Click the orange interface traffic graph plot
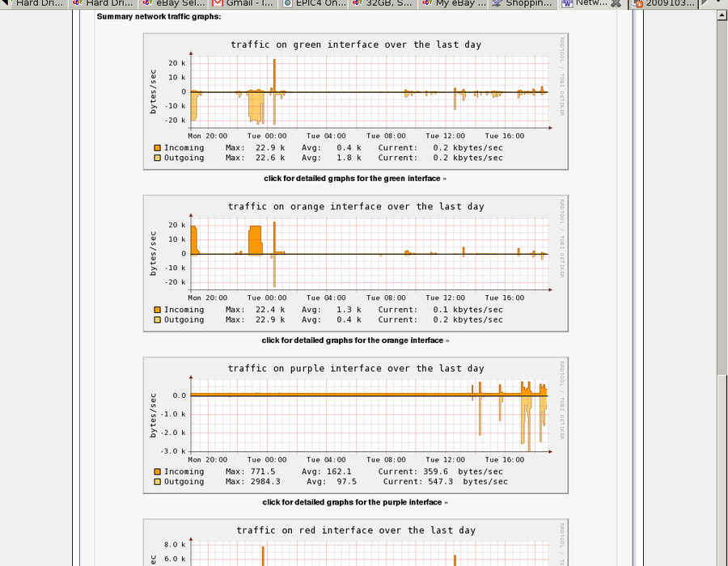This screenshot has height=566, width=728. 369,254
